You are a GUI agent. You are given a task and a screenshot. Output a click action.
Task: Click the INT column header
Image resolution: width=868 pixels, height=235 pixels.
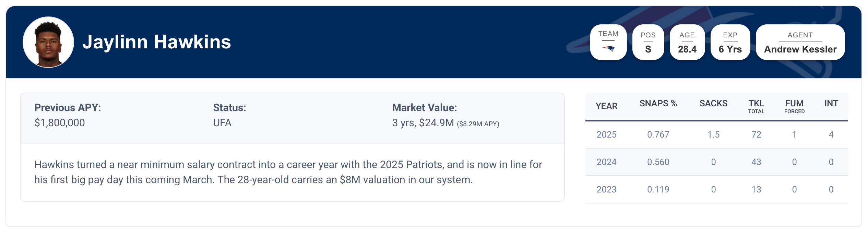831,104
